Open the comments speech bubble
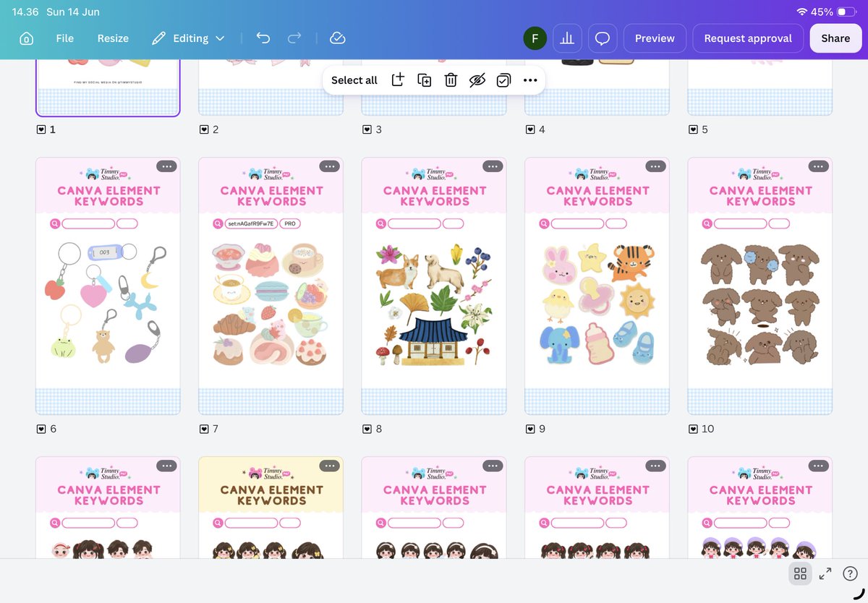868x603 pixels. click(x=603, y=38)
